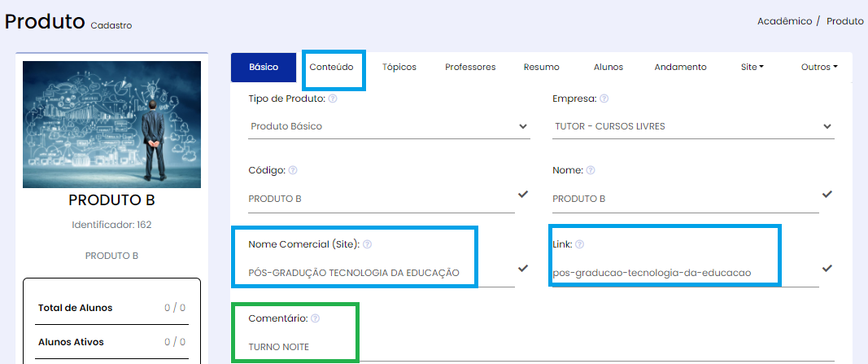Image resolution: width=868 pixels, height=364 pixels.
Task: Click the Produto page title
Action: (x=44, y=22)
